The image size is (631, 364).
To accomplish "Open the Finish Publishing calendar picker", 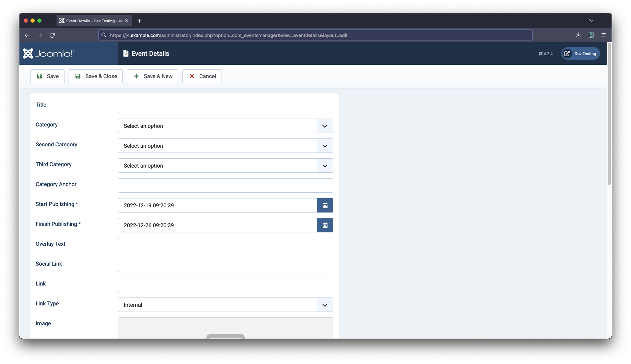I will 325,225.
